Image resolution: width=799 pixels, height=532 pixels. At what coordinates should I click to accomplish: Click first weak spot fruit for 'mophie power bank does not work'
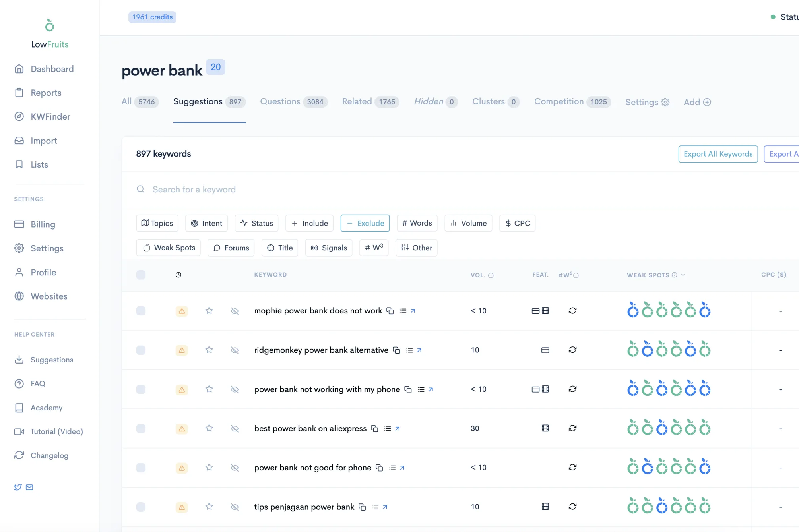point(633,310)
